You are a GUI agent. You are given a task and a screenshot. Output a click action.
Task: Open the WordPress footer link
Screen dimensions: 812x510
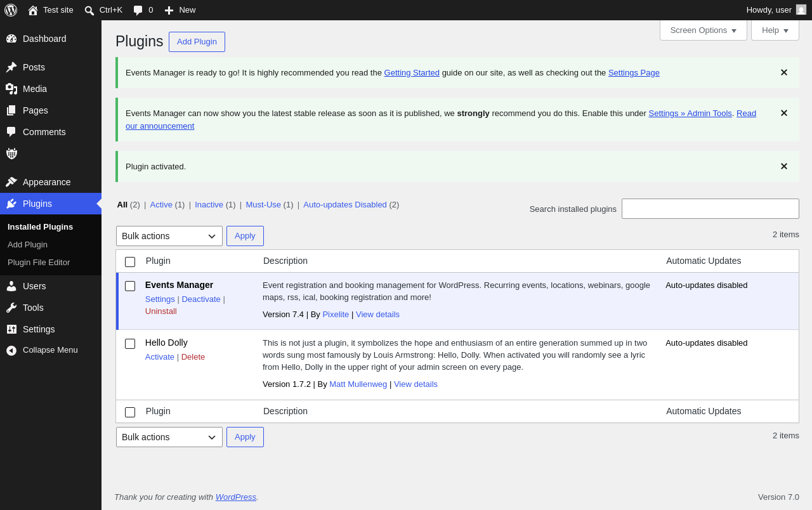pos(236,497)
